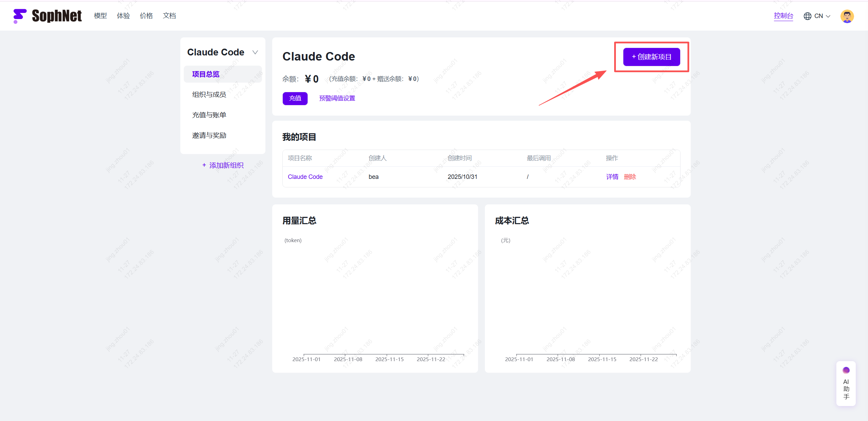The image size is (868, 421).
Task: Open 预警阈值设置 link
Action: click(x=337, y=98)
